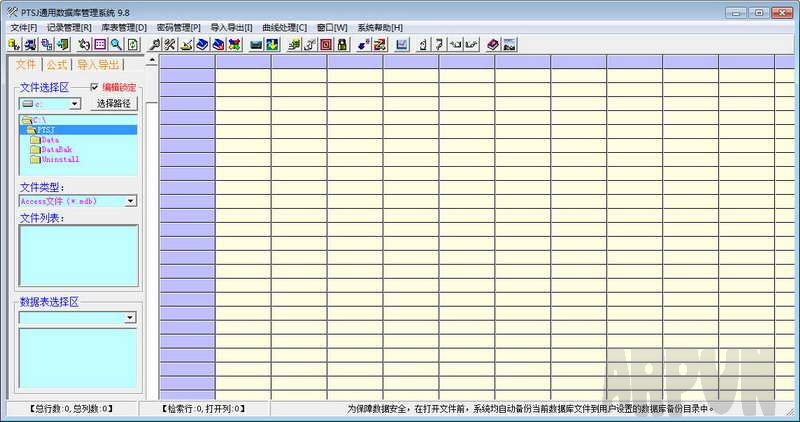Screen dimensions: 800x422
Task: Select the Uninstall folder in tree
Action: tap(59, 159)
